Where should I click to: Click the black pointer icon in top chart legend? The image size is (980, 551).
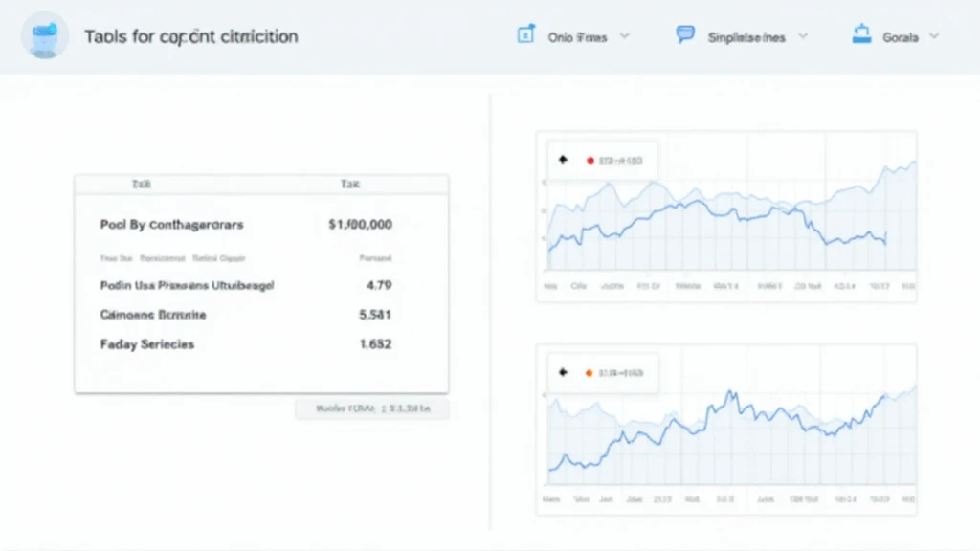563,161
